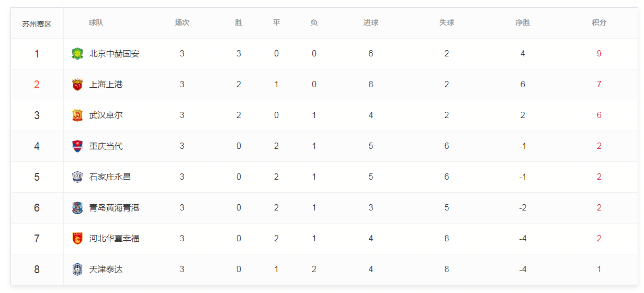This screenshot has height=293, width=644.
Task: Select the 场次 column header
Action: [182, 23]
